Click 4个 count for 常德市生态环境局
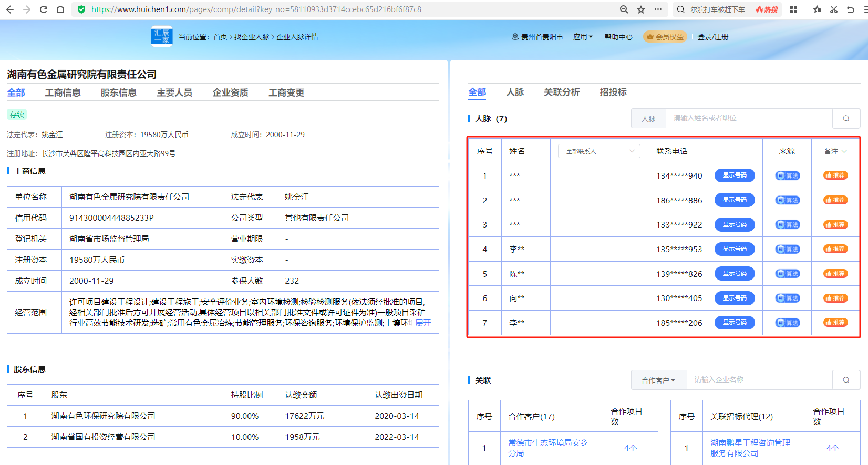 tap(630, 448)
